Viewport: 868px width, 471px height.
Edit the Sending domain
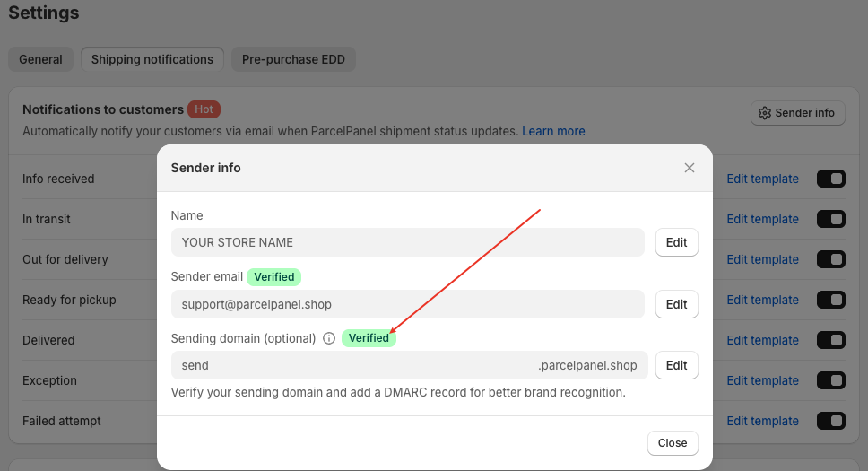pos(676,365)
